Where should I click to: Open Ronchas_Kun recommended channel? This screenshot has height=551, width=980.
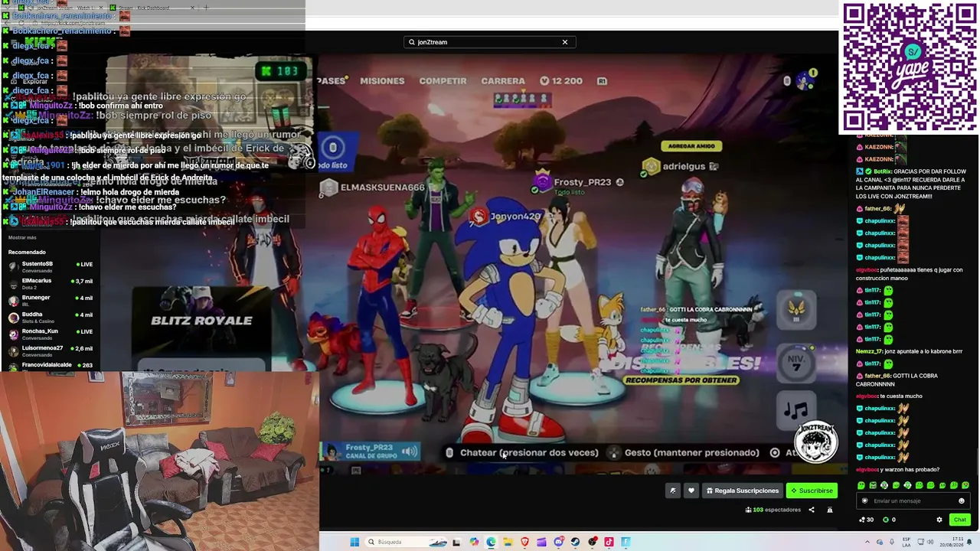51,334
